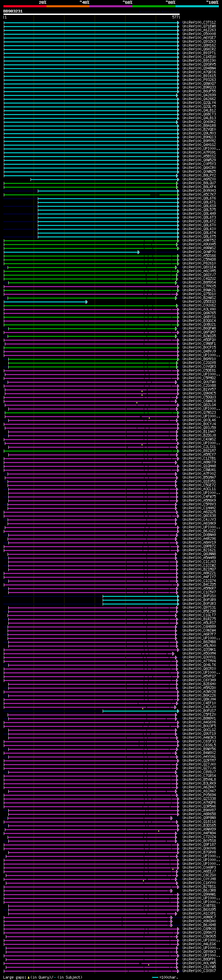Click the UniRef100_A6MZX0 hit label
This screenshot has width=222, height=980.
tap(199, 179)
